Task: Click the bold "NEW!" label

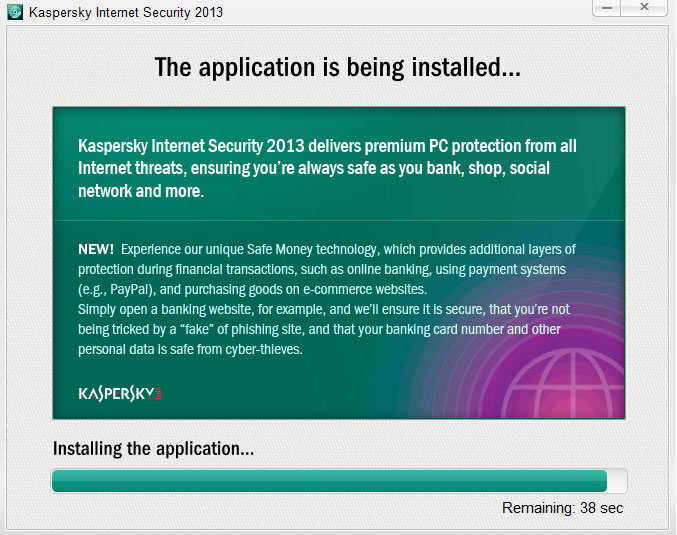Action: [96, 249]
